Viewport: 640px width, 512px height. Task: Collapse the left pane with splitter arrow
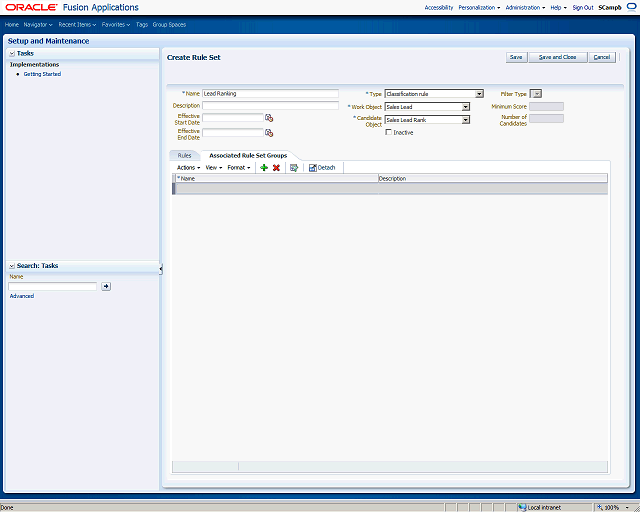click(161, 269)
